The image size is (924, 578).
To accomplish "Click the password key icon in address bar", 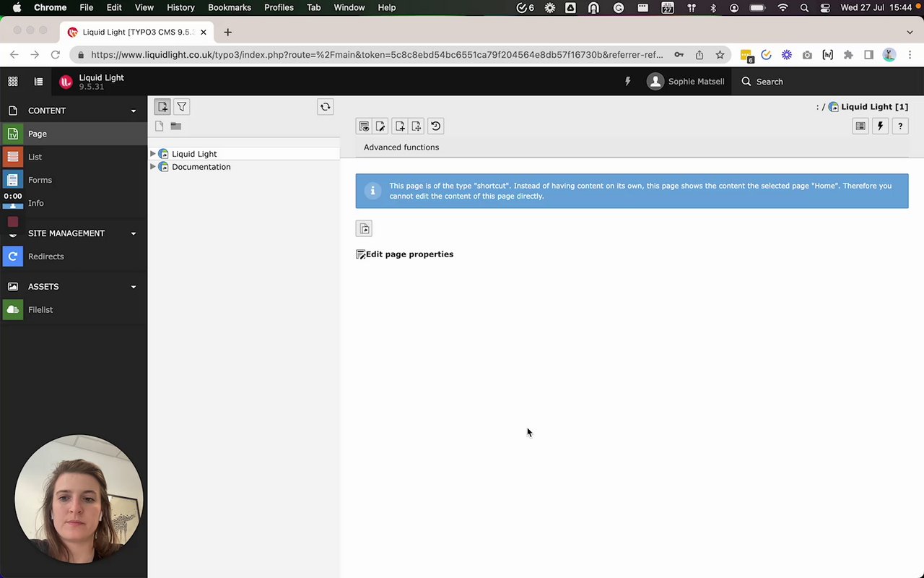I will 679,55.
